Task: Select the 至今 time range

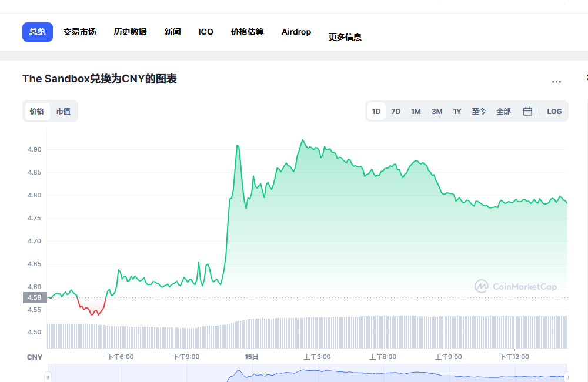Action: 479,111
